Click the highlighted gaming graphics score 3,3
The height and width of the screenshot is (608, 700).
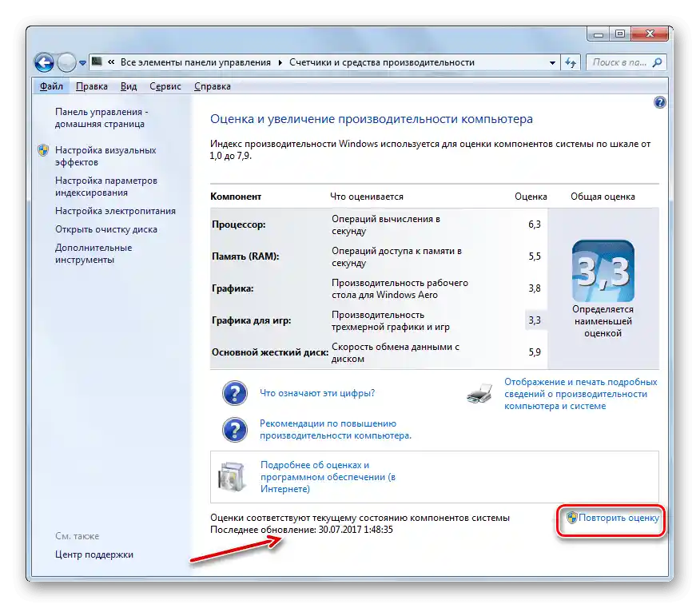pos(535,320)
